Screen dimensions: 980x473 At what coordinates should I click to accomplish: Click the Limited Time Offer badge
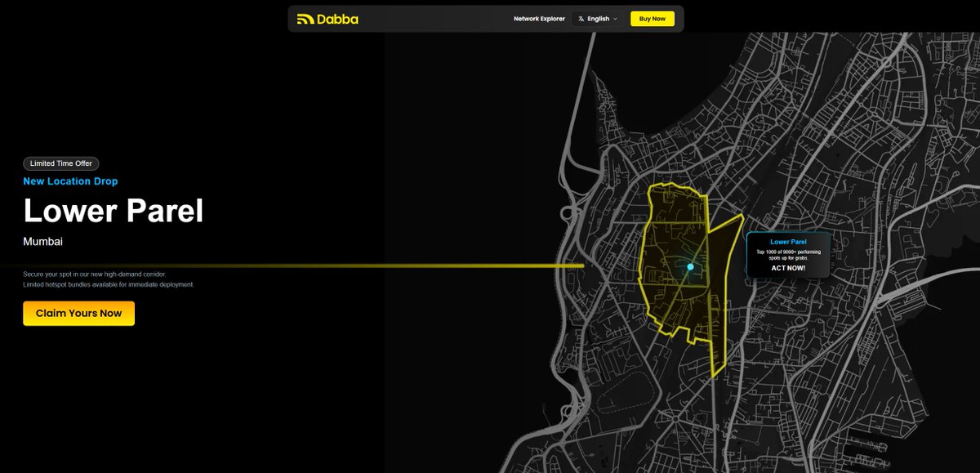(61, 163)
